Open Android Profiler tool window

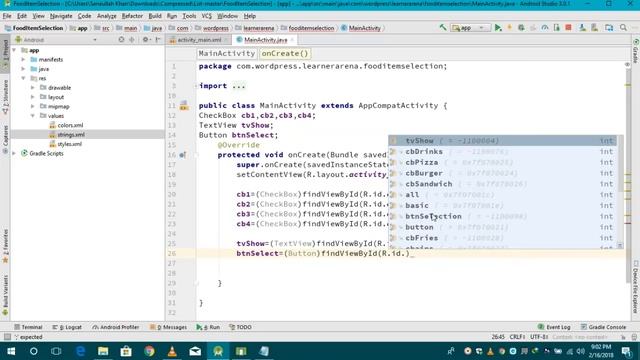[116, 327]
